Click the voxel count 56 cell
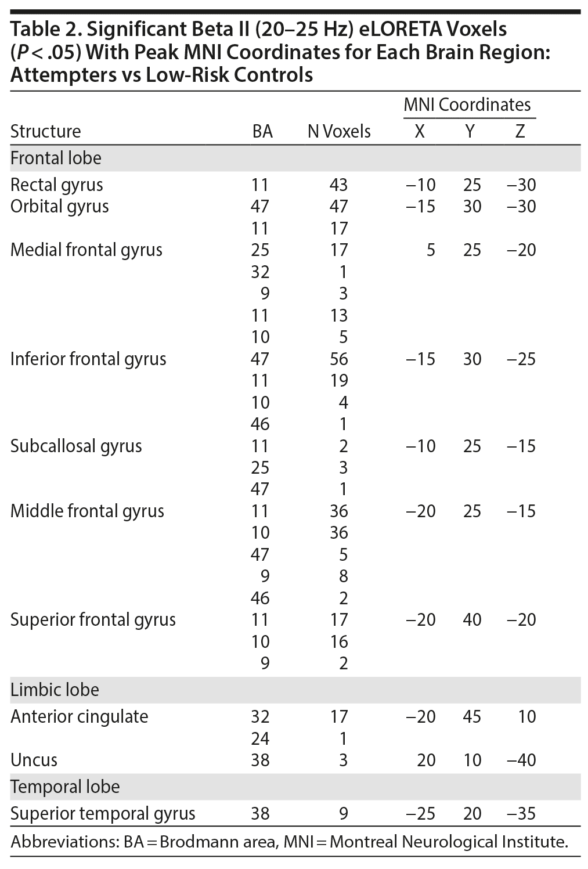This screenshot has height=869, width=588. point(338,359)
